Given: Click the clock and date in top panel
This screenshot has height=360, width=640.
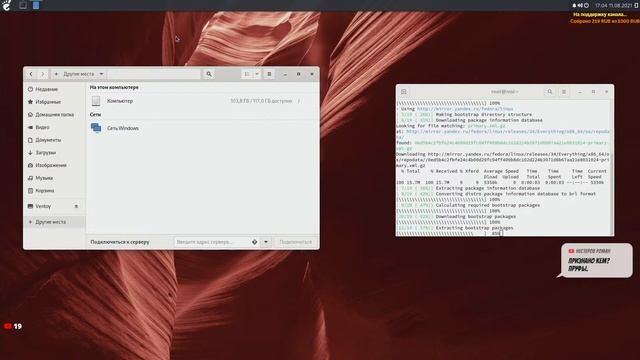Looking at the screenshot, I should (x=613, y=5).
